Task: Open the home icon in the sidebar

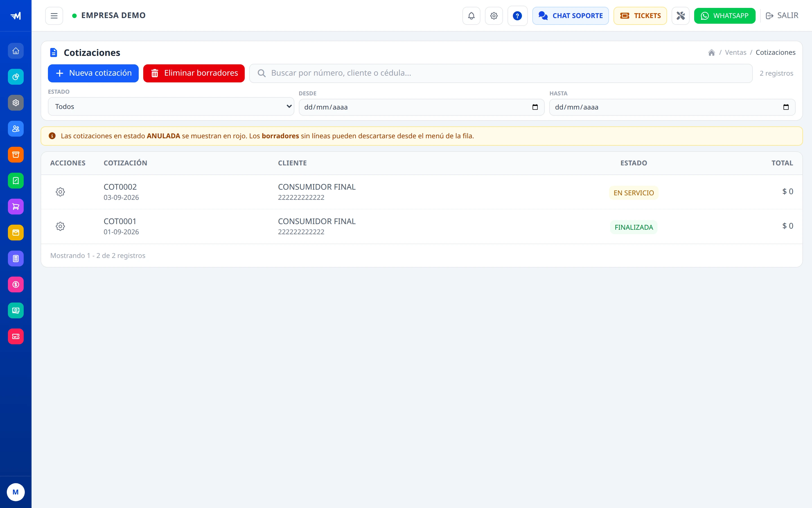Action: click(x=16, y=51)
